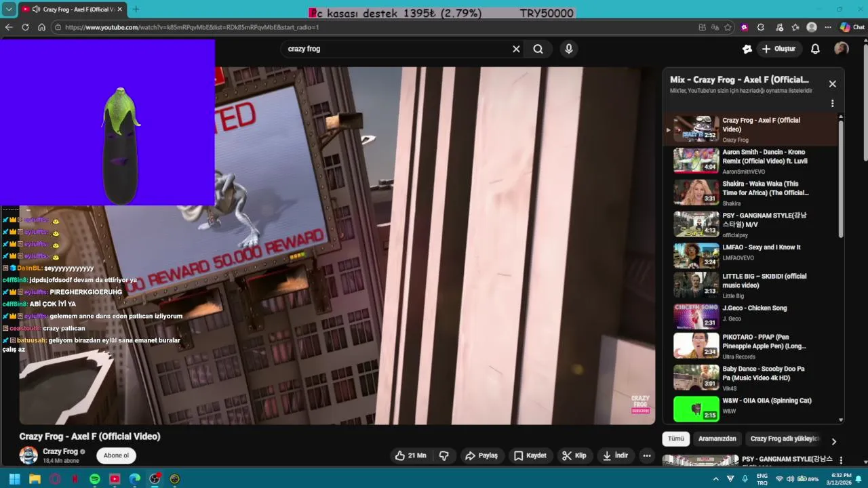Open the favorites list icon in toolbar

tap(795, 27)
